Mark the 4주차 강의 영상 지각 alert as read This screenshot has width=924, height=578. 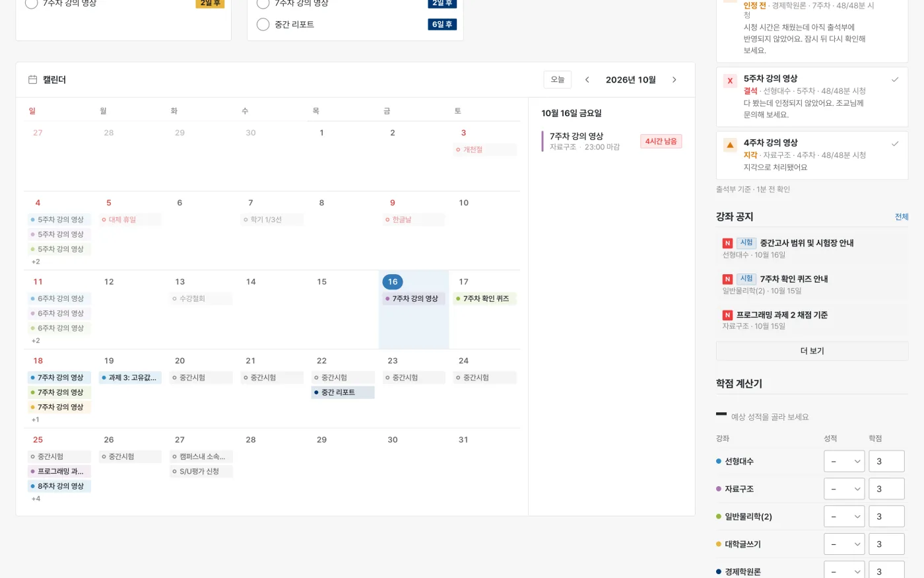(895, 143)
